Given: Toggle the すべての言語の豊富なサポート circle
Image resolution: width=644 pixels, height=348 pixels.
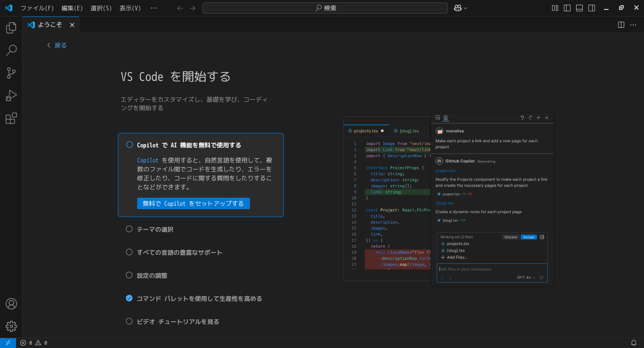Looking at the screenshot, I should click(x=129, y=252).
